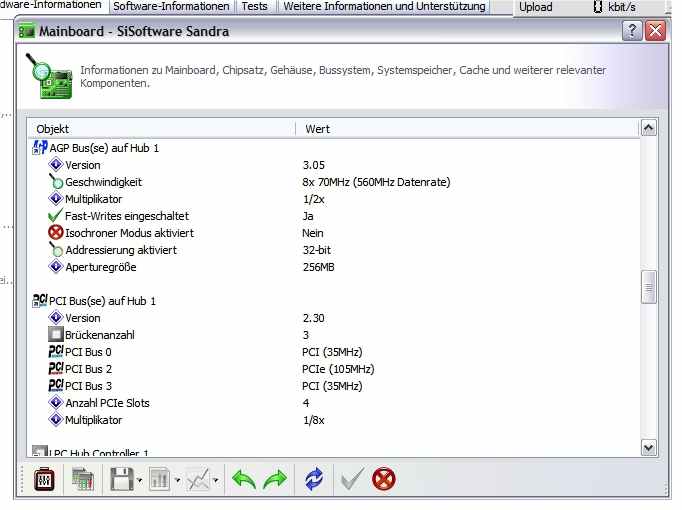This screenshot has width=682, height=510.
Task: Click the AGP Version row diamond icon
Action: [56, 165]
